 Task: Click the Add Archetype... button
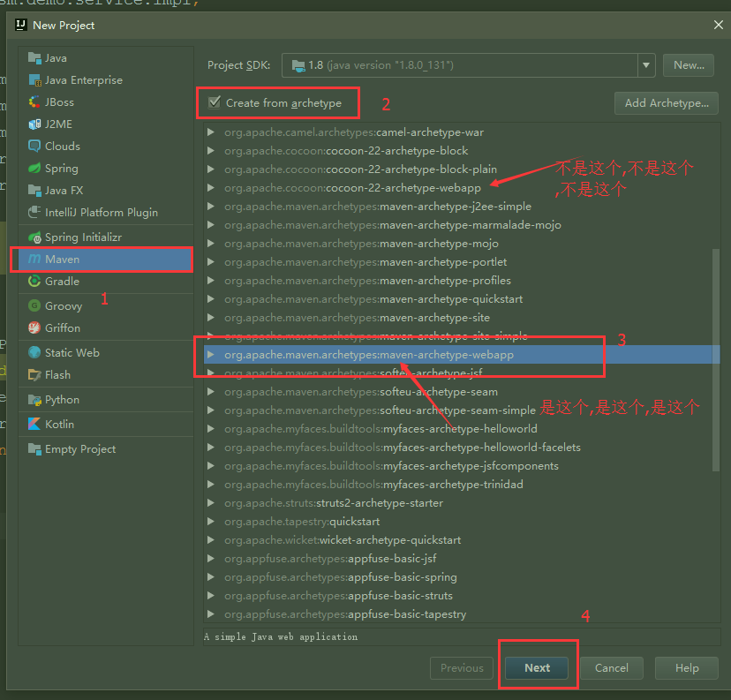pyautogui.click(x=667, y=103)
